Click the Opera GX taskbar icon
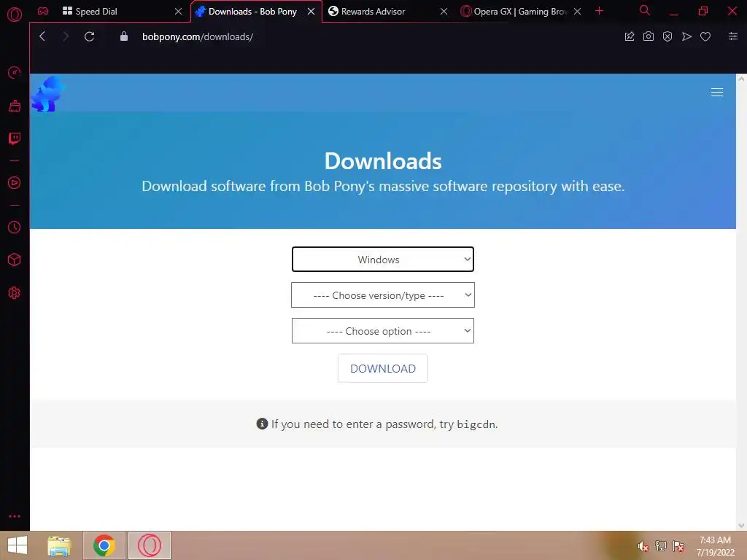This screenshot has height=560, width=747. coord(149,545)
